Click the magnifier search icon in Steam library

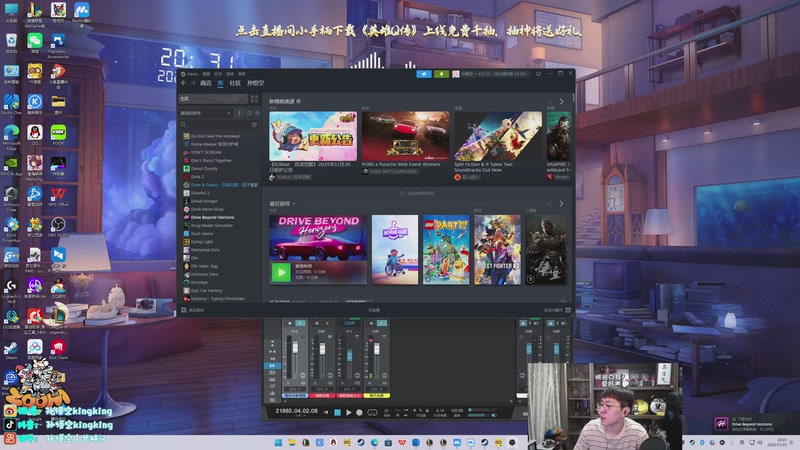coord(183,125)
